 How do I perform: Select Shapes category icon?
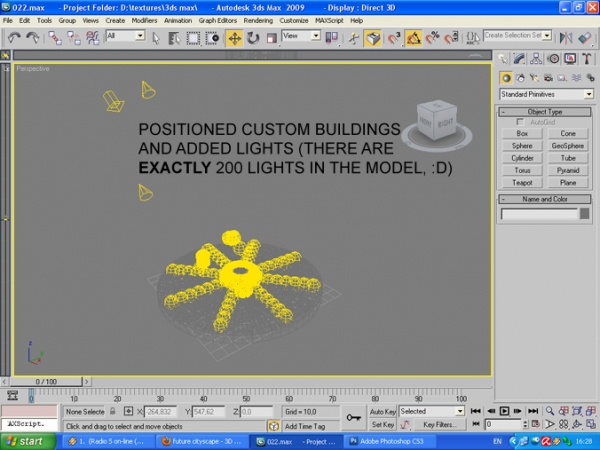click(x=520, y=78)
